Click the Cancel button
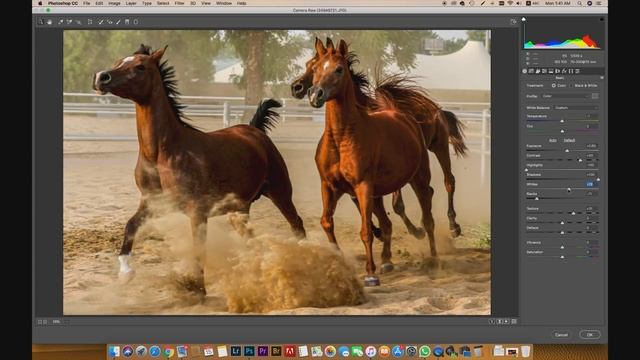The image size is (640, 360). [x=561, y=335]
